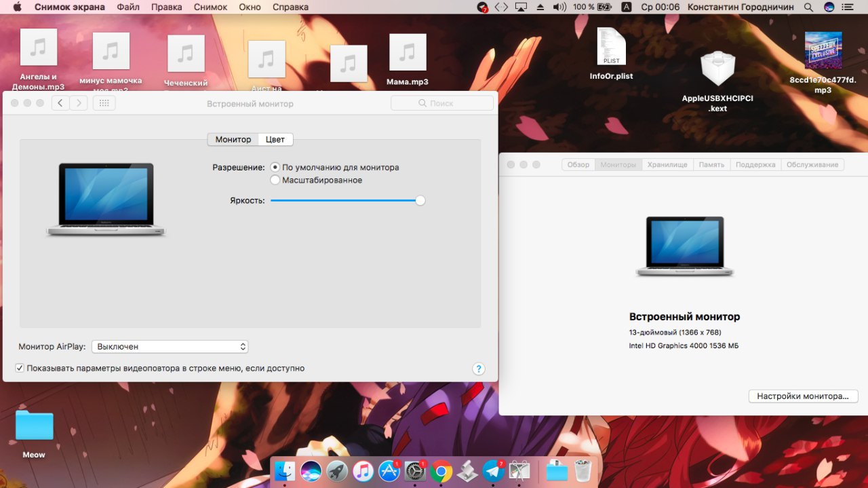This screenshot has height=488, width=868.
Task: Open Screenshot utility scissors icon in Dock
Action: pyautogui.click(x=519, y=470)
